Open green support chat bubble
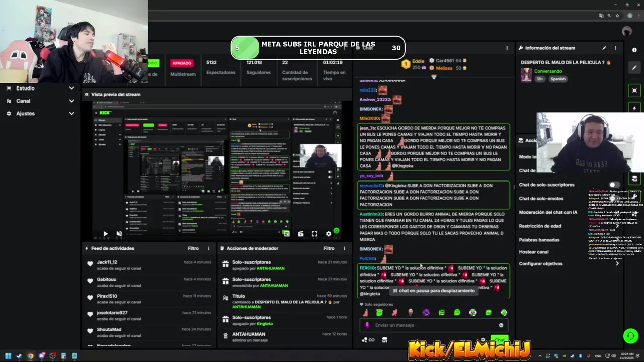Screen dimensions: 644x362 [630, 335]
